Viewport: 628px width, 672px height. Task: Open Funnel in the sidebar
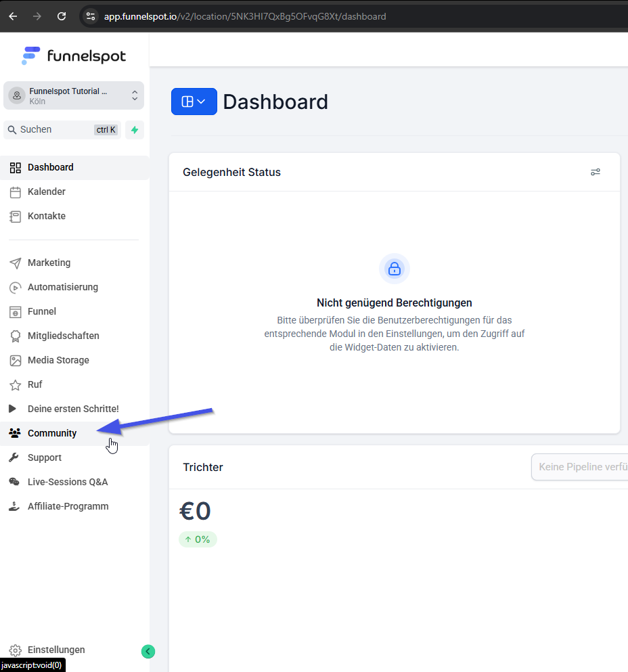coord(74,311)
